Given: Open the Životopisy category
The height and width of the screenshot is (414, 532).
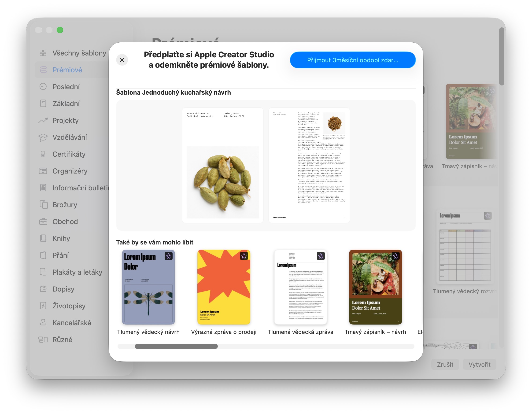Looking at the screenshot, I should click(69, 306).
